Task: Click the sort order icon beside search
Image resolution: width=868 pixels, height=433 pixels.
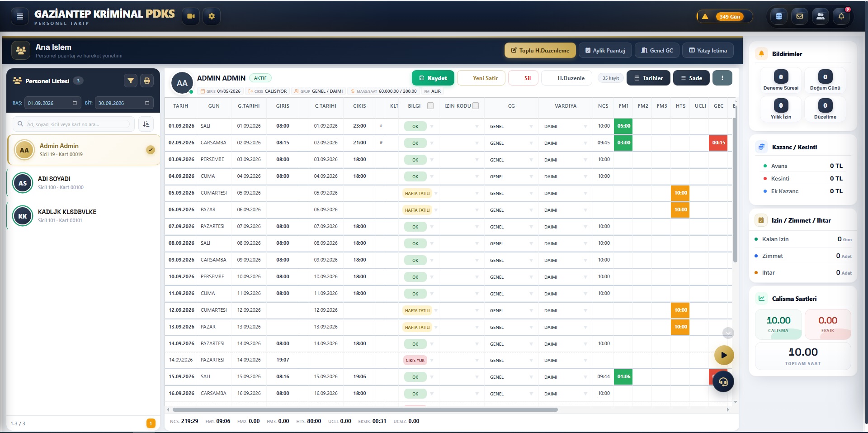Action: [146, 124]
